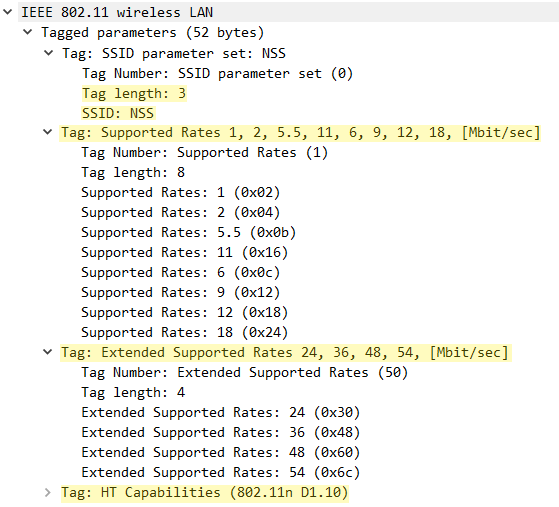The width and height of the screenshot is (559, 507).
Task: Select Extended Supported Rates: 54 (0x6c)
Action: point(221,472)
